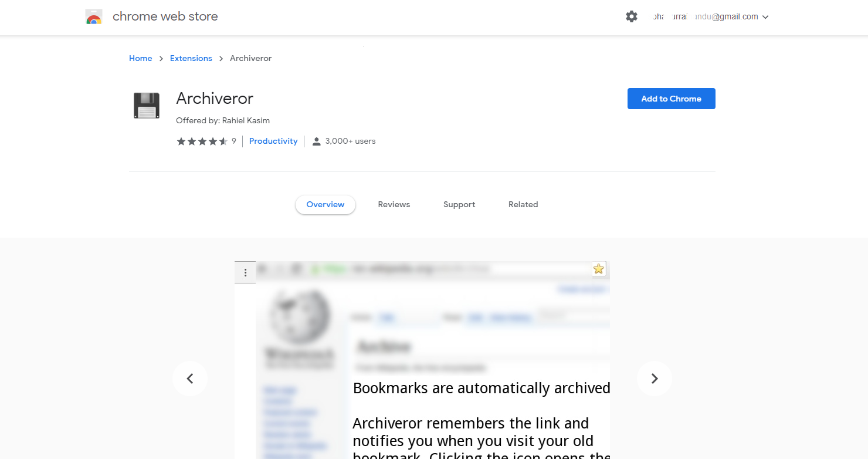Click the "3,000+ users" text

(351, 141)
